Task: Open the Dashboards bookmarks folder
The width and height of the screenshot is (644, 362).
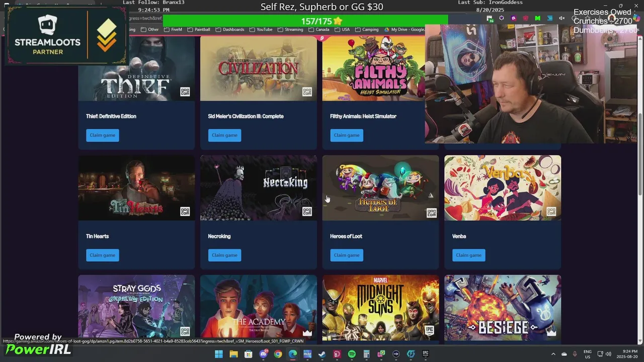Action: (230, 30)
